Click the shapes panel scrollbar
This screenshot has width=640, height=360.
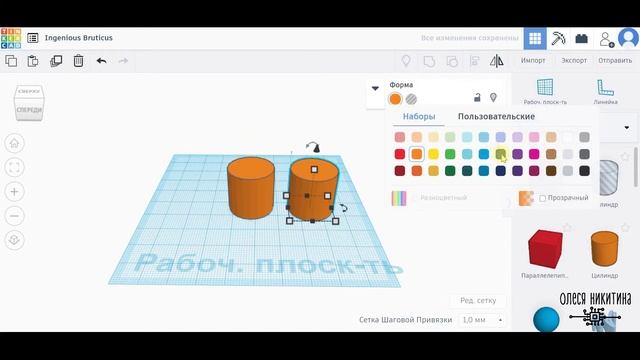point(636,167)
